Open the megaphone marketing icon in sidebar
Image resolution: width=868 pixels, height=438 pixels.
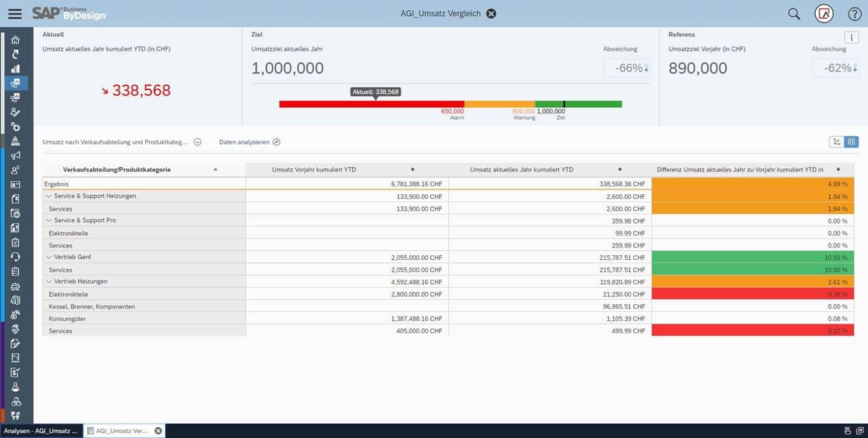pos(16,155)
